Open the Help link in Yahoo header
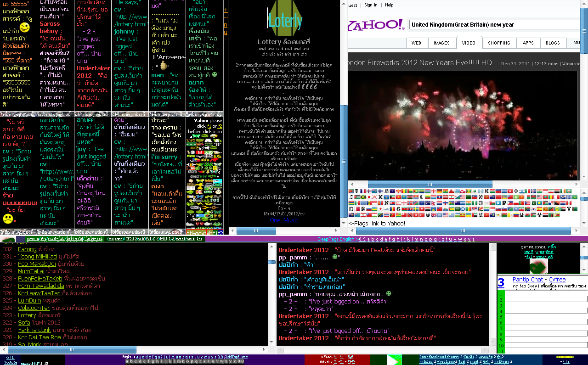 (389, 5)
